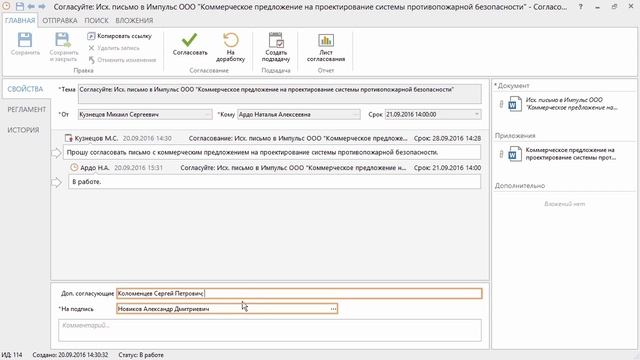Screen dimensions: 640x360
Task: Click the arrow icon beside В работе message
Action: (x=56, y=182)
